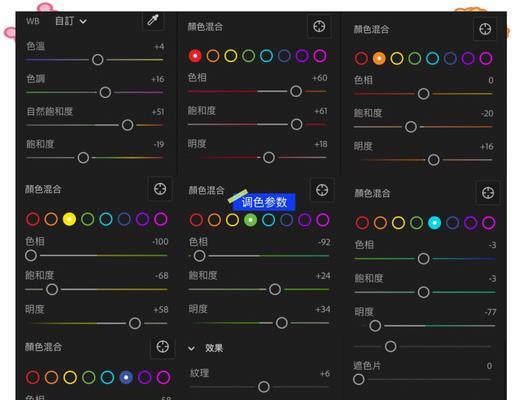Adjust the 色調 slider showing +16
This screenshot has height=400, width=520.
click(105, 92)
